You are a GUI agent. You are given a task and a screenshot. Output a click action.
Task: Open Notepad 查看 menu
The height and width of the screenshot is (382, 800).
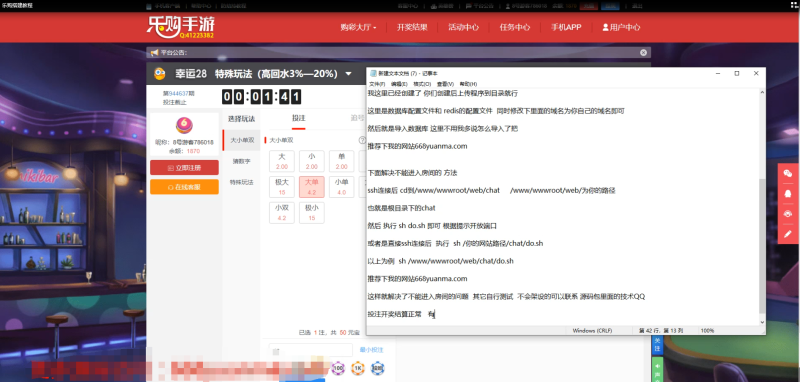[x=445, y=84]
